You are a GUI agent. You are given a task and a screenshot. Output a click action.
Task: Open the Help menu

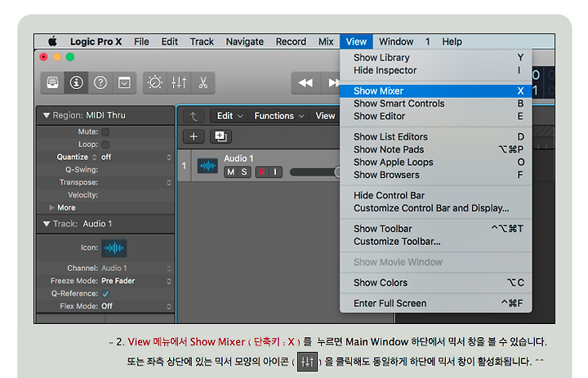pos(452,42)
